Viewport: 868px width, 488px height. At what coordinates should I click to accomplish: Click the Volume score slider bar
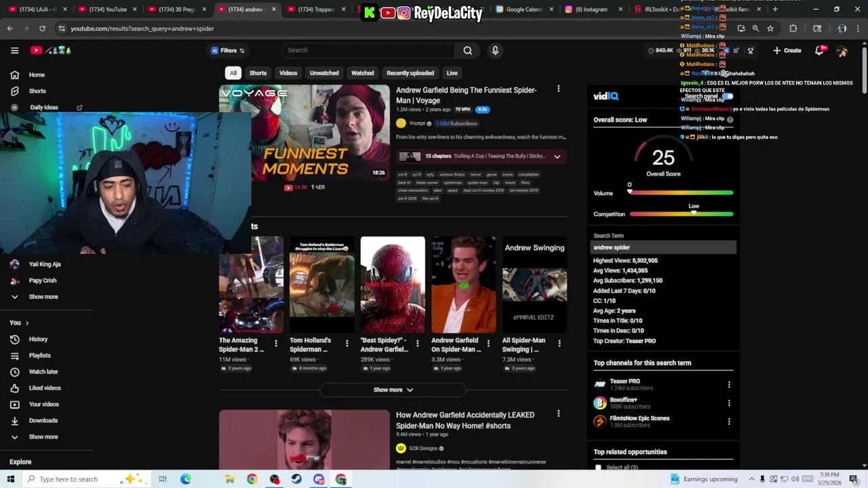(x=682, y=193)
